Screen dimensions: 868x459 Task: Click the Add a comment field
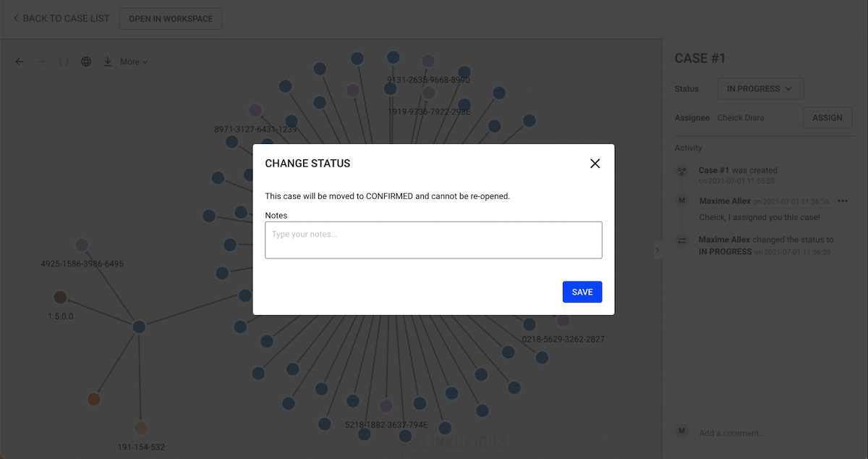click(x=770, y=432)
